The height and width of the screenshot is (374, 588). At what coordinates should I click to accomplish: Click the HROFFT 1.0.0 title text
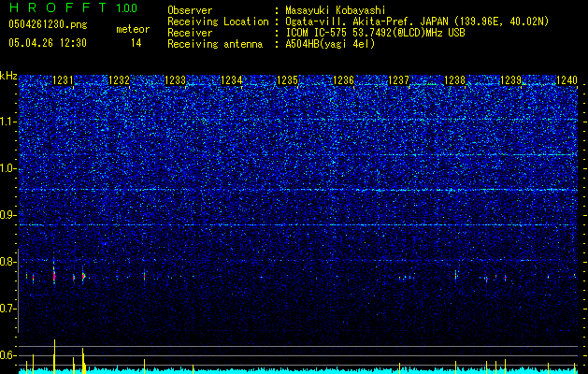click(x=73, y=7)
